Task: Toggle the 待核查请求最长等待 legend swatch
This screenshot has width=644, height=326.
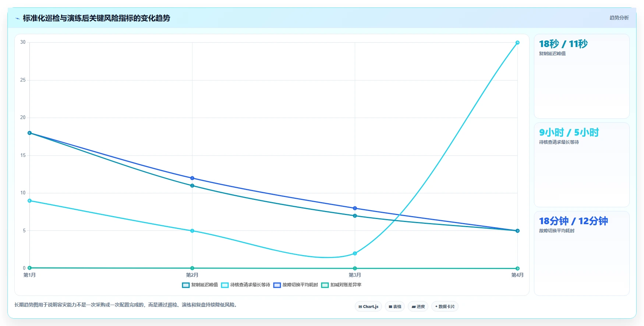Action: click(225, 285)
